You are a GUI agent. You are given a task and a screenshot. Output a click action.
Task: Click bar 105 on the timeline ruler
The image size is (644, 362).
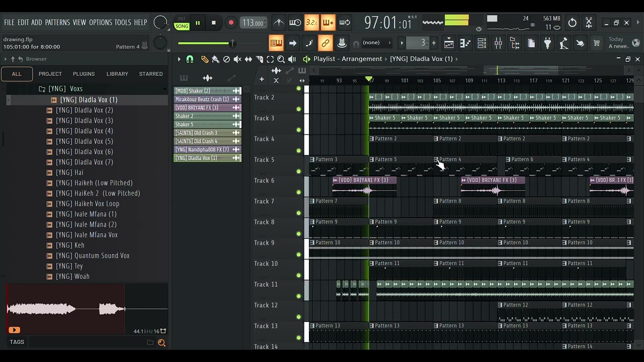click(x=437, y=80)
